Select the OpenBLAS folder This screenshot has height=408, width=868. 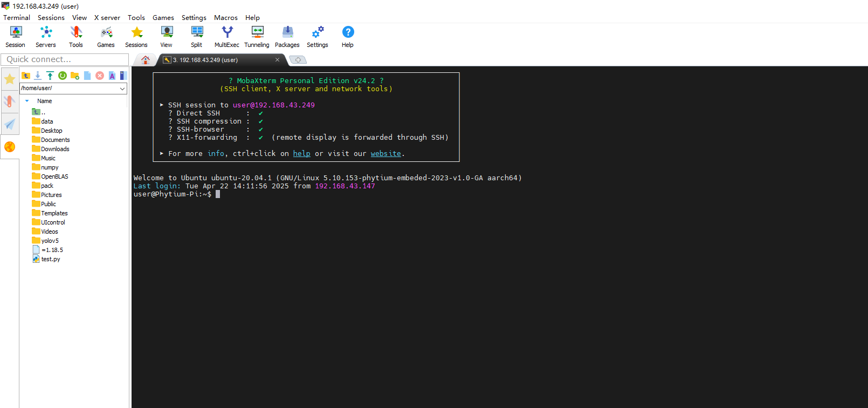(50, 176)
